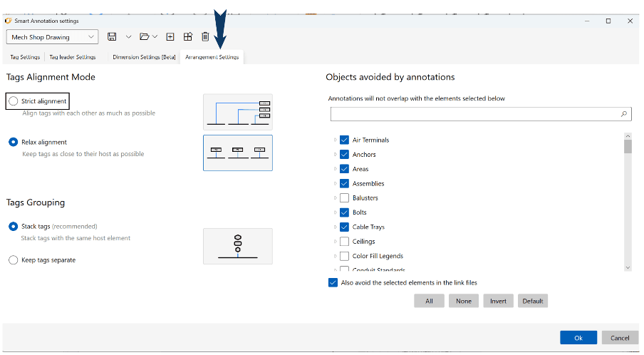Image resolution: width=644 pixels, height=355 pixels.
Task: Click the list scrollbar down arrow
Action: (628, 267)
